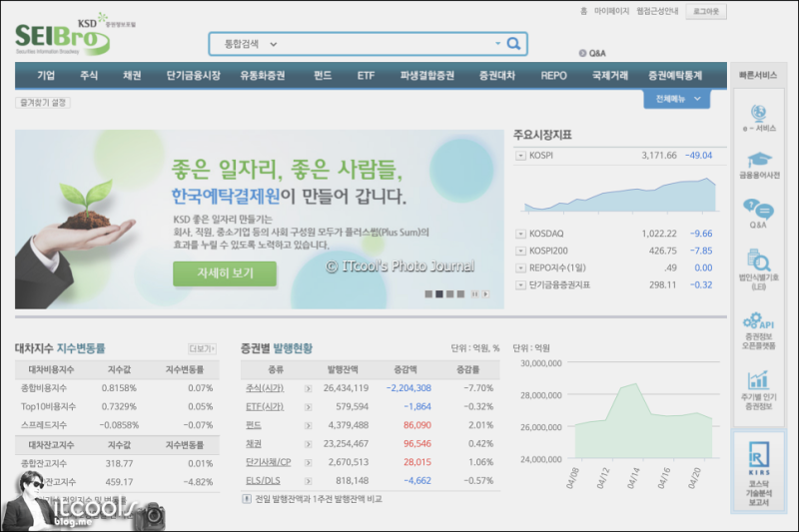Open the 펀드 menu
799x532 pixels.
click(x=323, y=75)
